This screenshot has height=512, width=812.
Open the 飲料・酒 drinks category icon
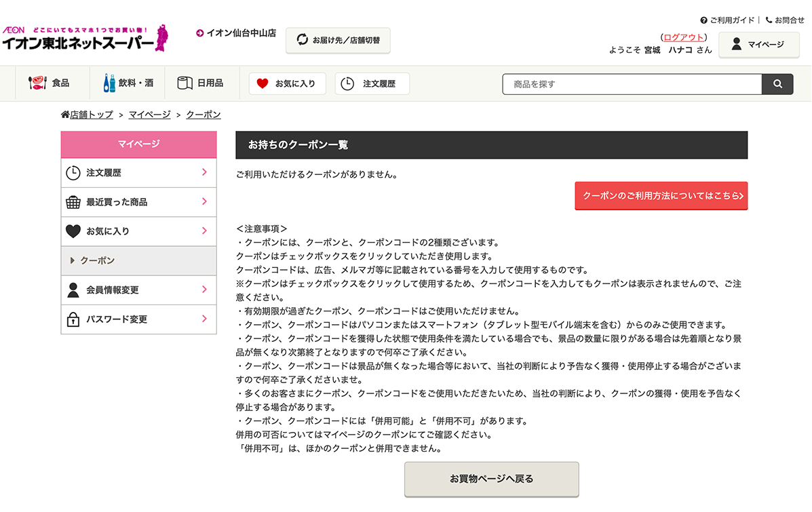[109, 83]
